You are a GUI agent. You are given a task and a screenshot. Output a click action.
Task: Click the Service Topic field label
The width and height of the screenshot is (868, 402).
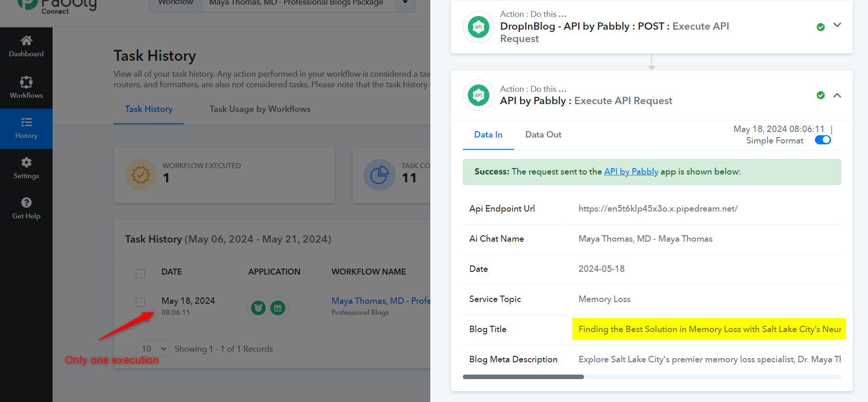[495, 299]
